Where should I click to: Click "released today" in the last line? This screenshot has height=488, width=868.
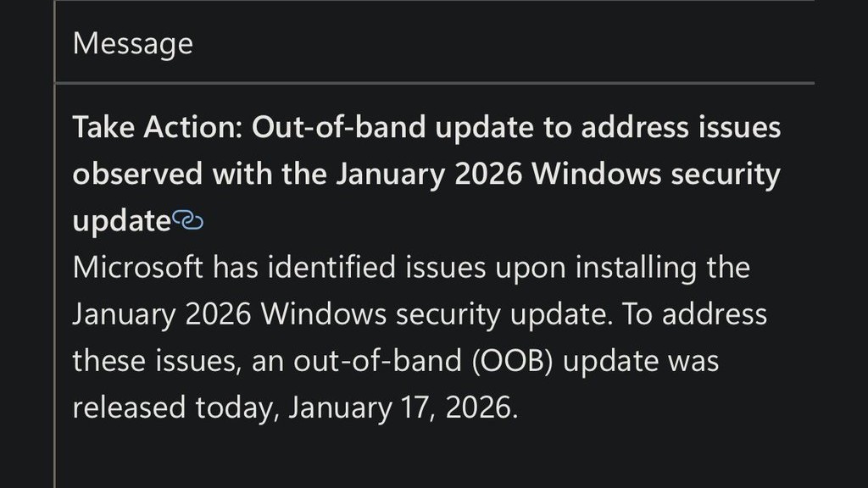tap(175, 408)
